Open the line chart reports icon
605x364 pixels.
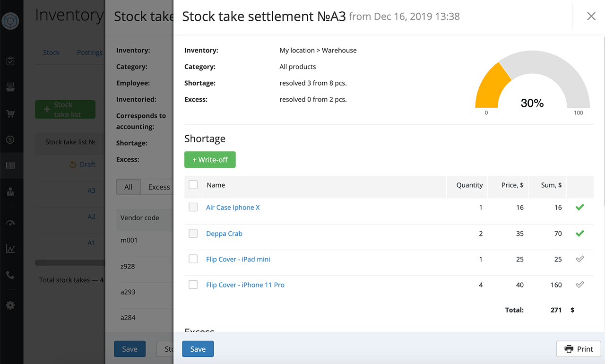[10, 249]
